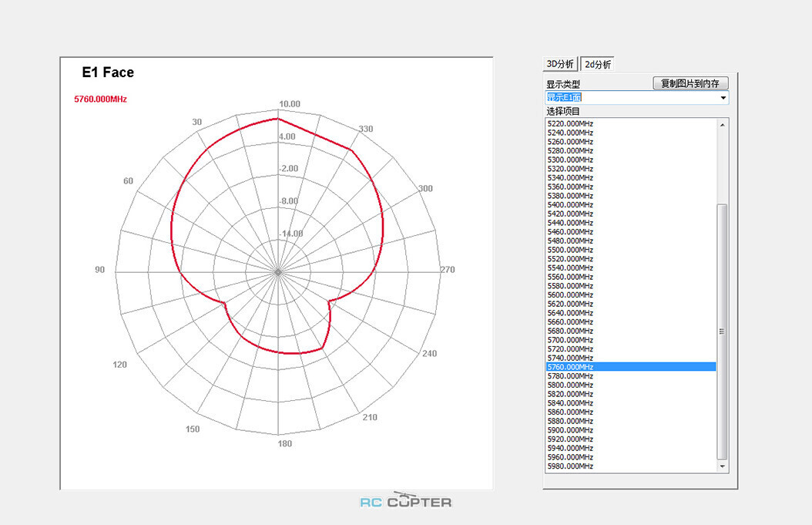Select 5820.000MHz in the frequency list
The image size is (812, 525).
631,394
